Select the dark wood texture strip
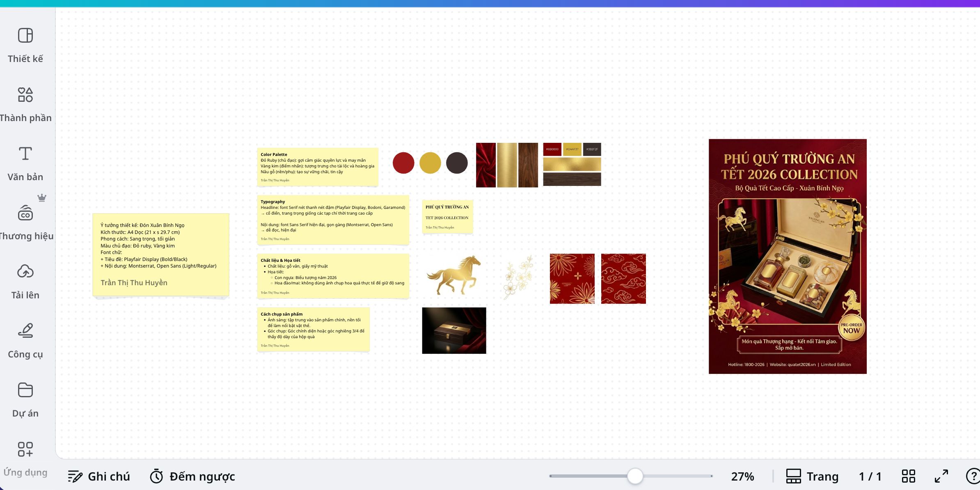 coord(528,165)
